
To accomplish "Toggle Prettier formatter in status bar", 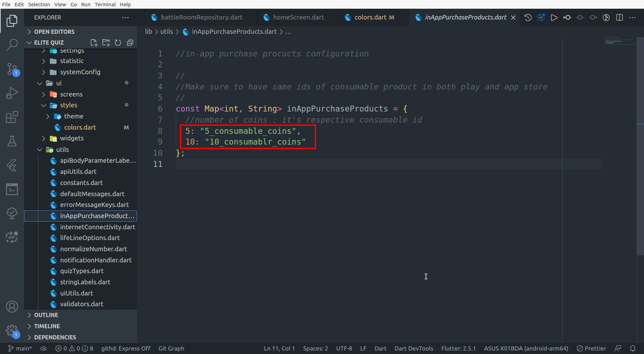I will (591, 348).
